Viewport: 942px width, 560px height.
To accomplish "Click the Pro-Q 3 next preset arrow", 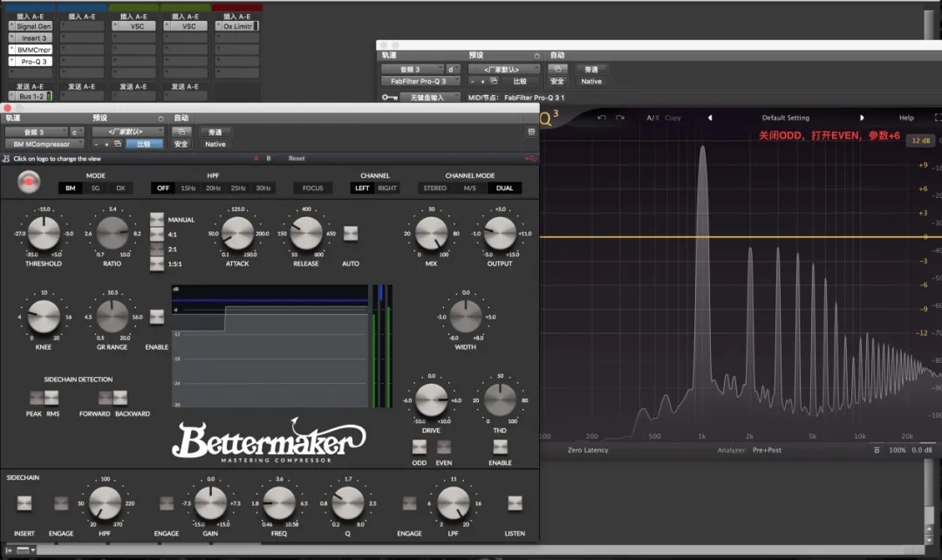I will click(862, 118).
